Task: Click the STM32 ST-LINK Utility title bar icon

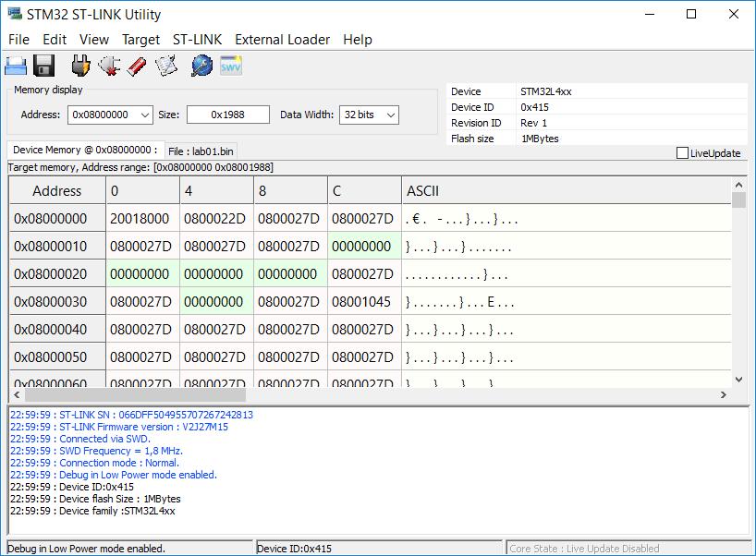Action: (15, 14)
